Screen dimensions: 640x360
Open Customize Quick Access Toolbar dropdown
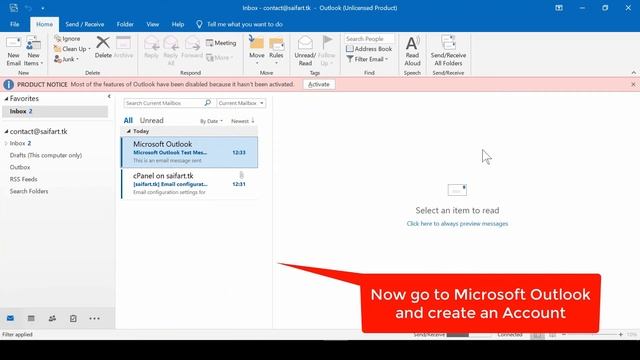42,8
